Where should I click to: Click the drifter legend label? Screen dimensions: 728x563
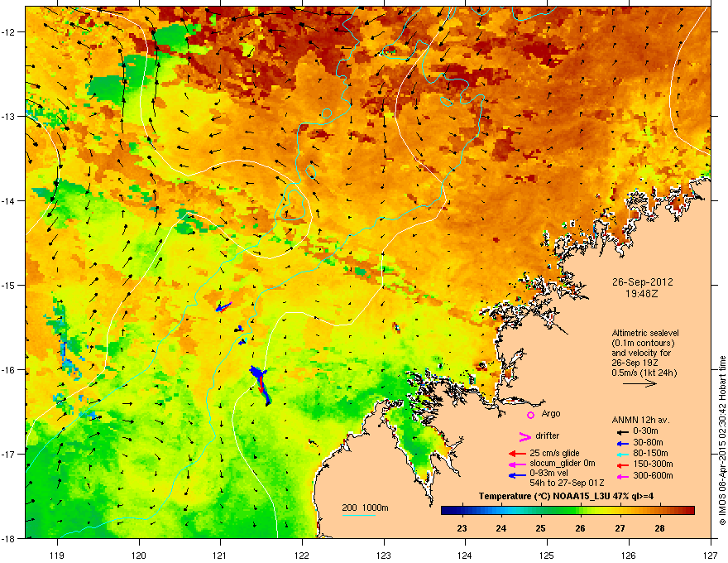pyautogui.click(x=548, y=435)
